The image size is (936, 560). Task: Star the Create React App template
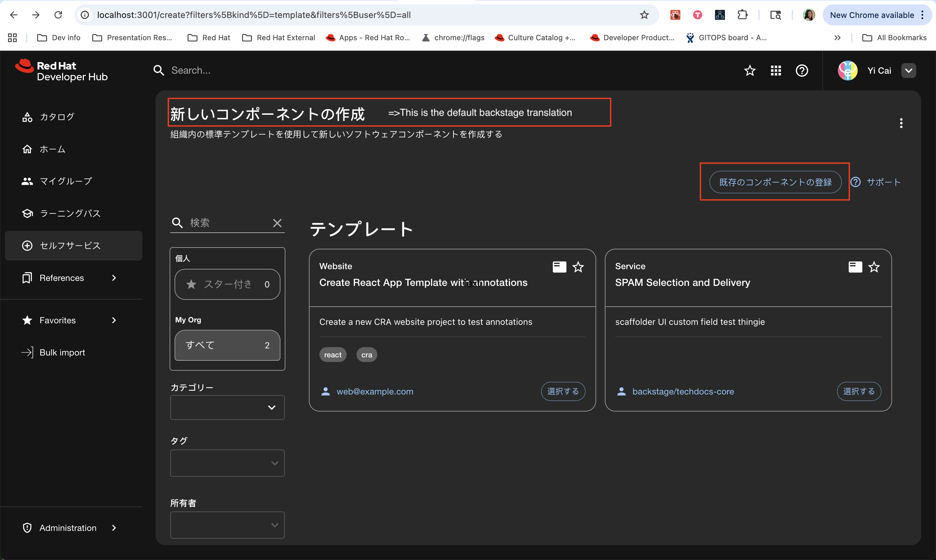pyautogui.click(x=578, y=267)
